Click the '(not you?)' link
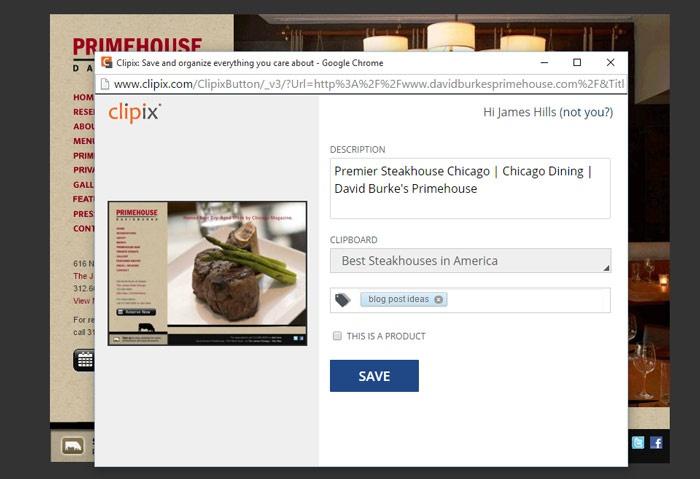This screenshot has height=479, width=700. pos(586,112)
